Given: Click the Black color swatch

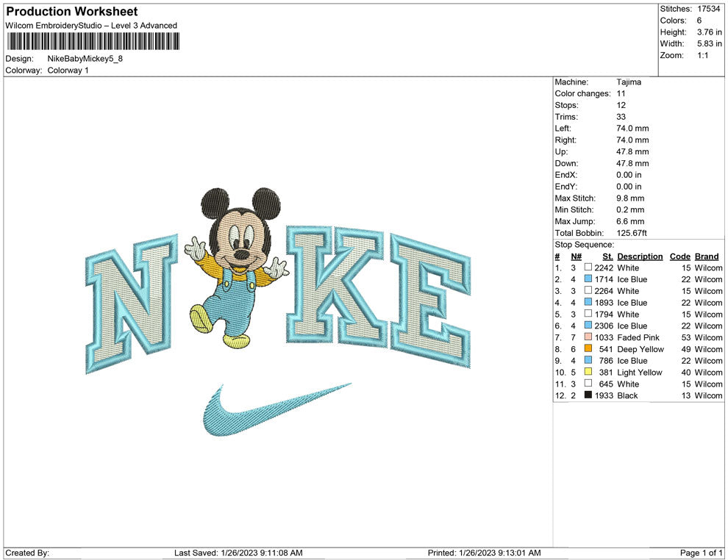Looking at the screenshot, I should tap(588, 395).
